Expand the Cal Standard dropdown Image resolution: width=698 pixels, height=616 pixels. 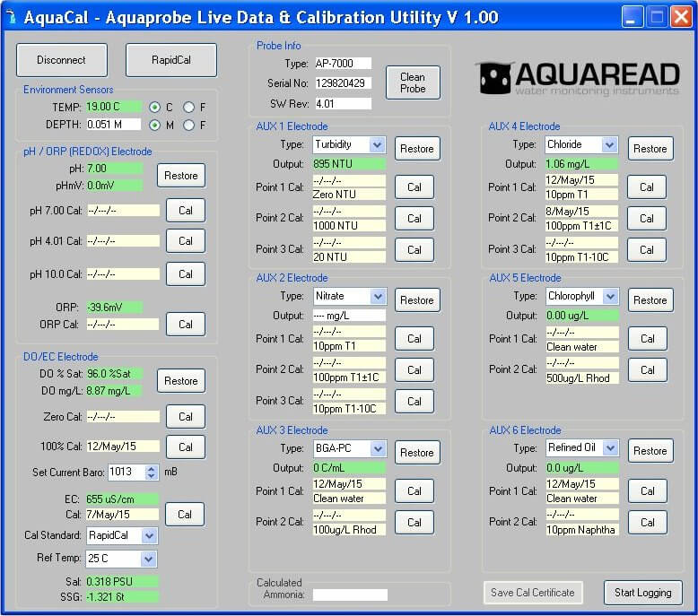tap(149, 535)
